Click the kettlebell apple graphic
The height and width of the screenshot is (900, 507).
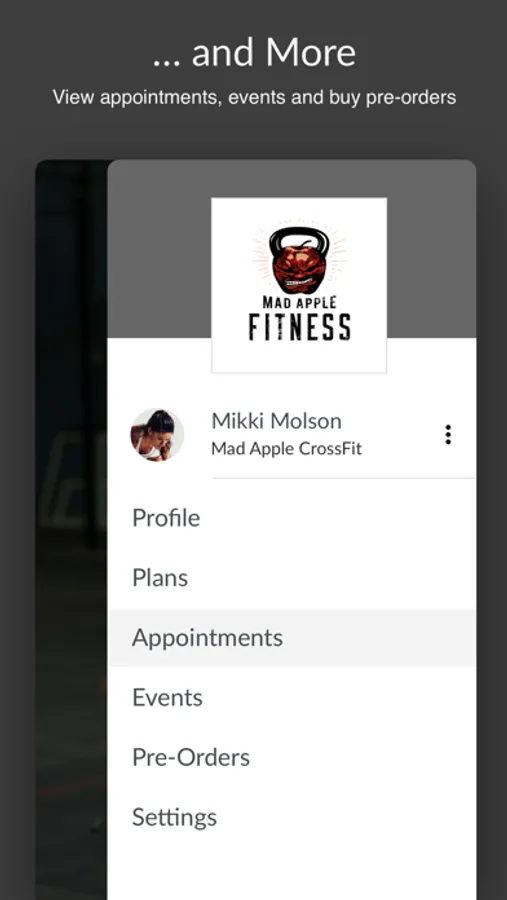point(299,260)
